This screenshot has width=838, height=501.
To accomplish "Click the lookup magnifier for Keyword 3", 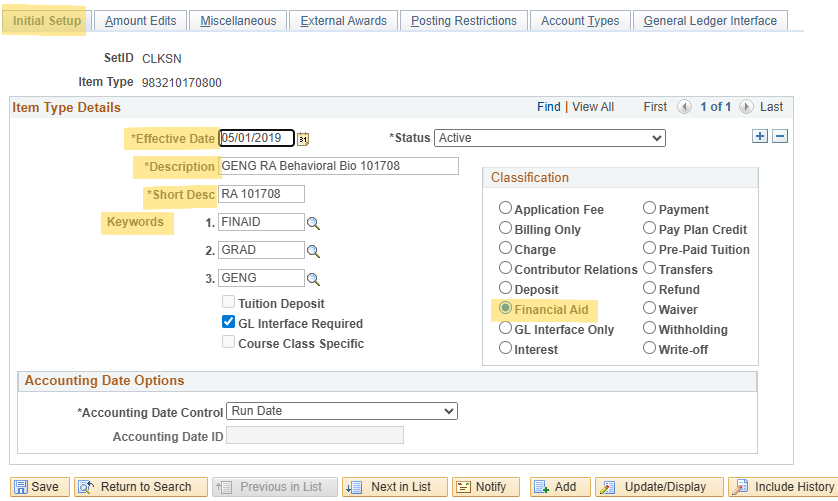I will tap(313, 279).
